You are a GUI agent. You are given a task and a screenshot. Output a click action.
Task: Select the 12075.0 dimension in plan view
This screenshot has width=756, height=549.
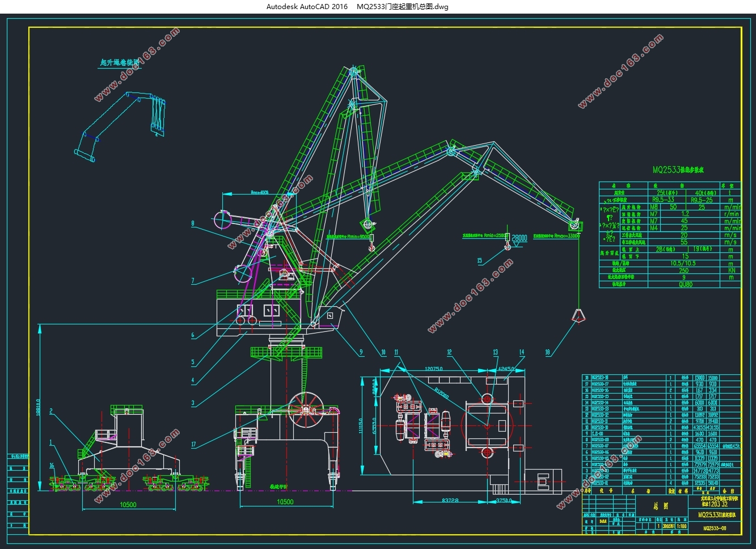434,369
